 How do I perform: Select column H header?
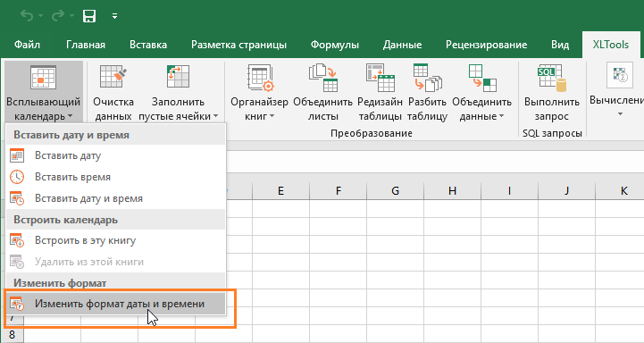452,191
